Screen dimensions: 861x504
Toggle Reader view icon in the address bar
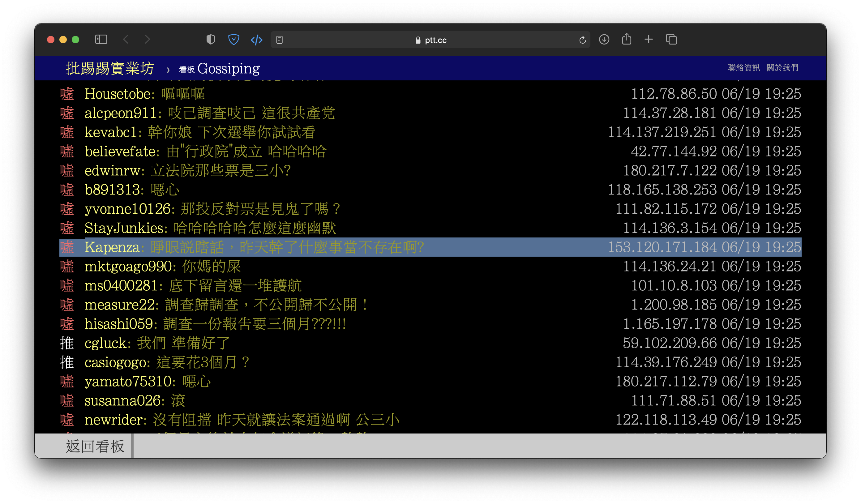coord(280,40)
